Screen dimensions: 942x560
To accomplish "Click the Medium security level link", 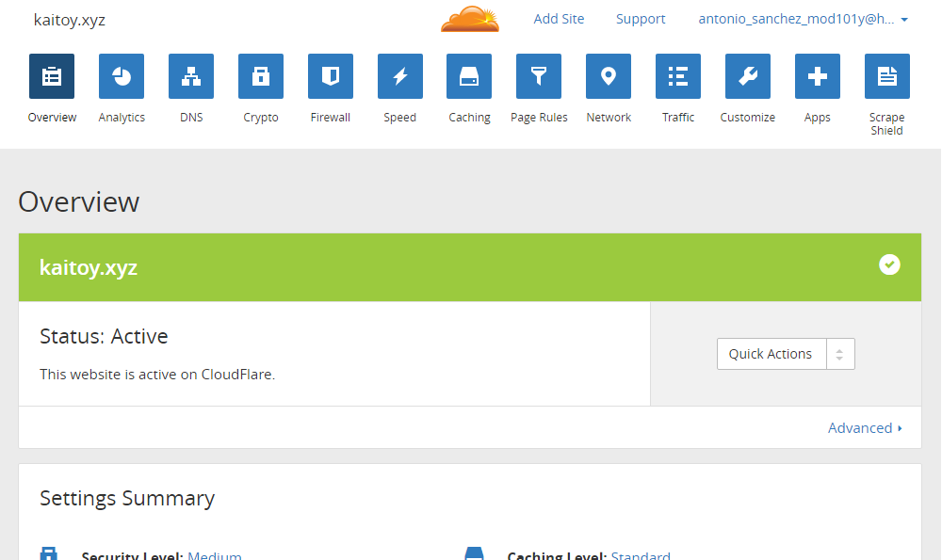I will tap(215, 556).
